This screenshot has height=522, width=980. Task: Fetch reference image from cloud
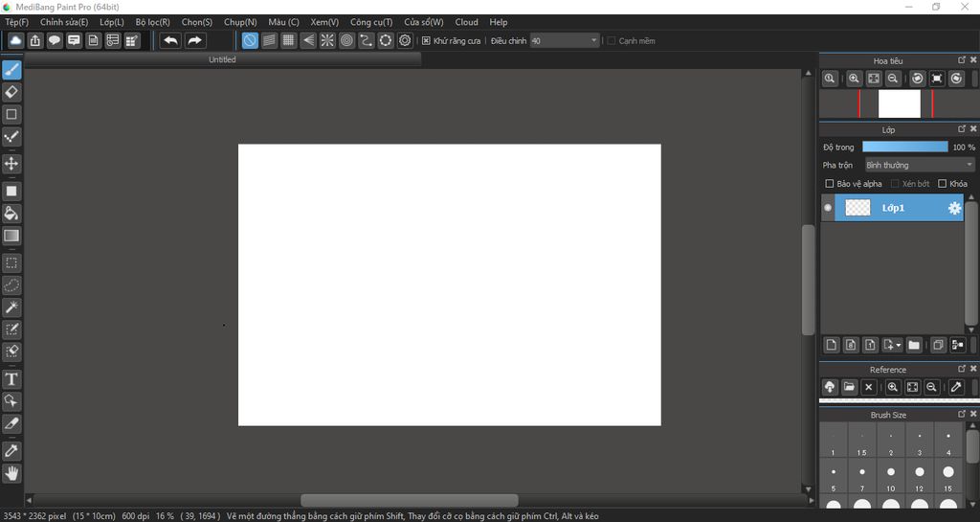point(830,387)
